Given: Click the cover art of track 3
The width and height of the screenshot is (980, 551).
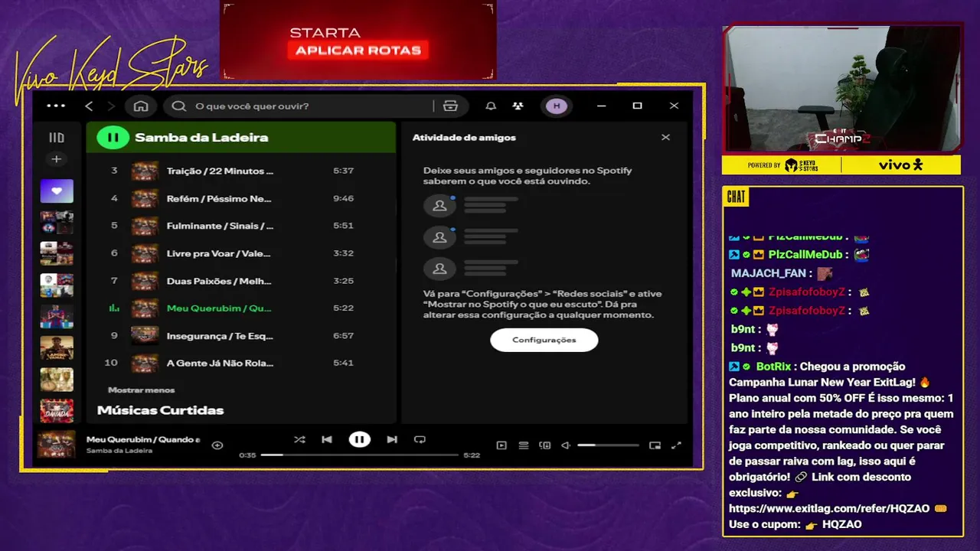Looking at the screenshot, I should (145, 171).
